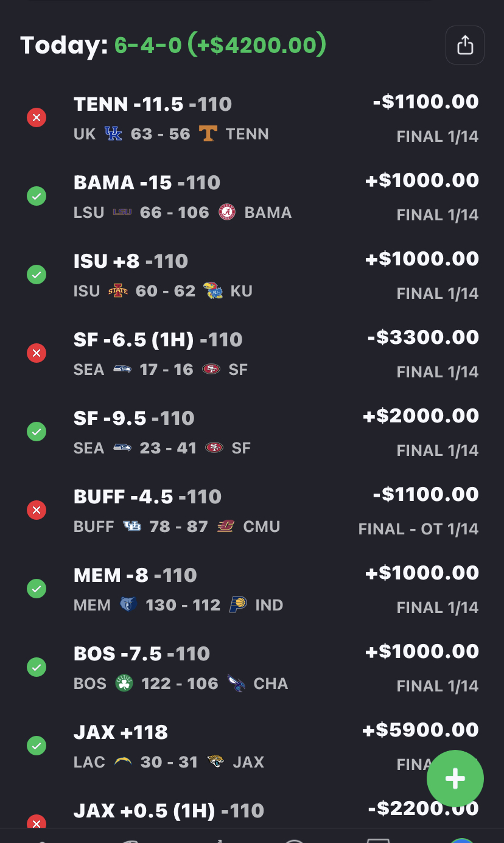Tap the Kansas Jayhawks logo
This screenshot has width=504, height=843.
pyautogui.click(x=213, y=291)
